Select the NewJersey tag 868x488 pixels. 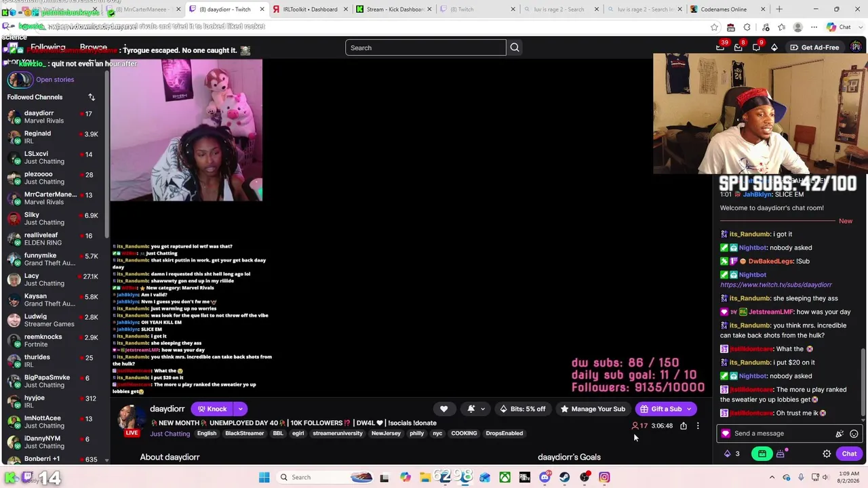point(386,433)
